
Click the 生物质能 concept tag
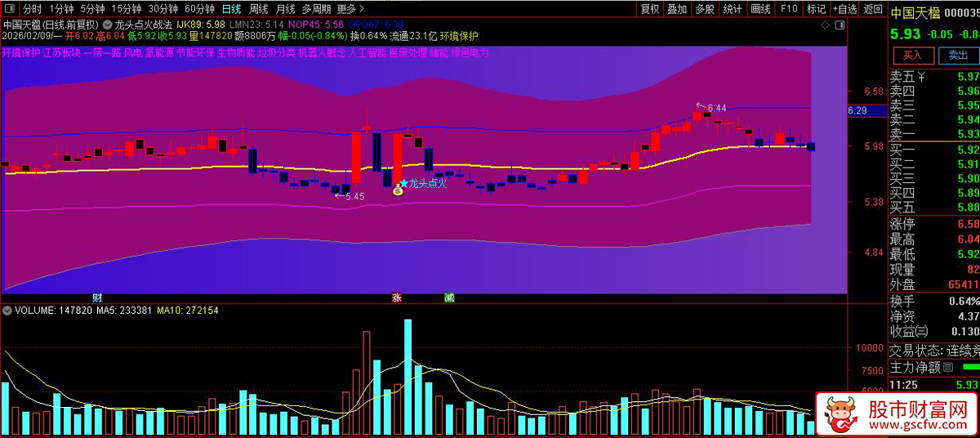click(x=236, y=53)
